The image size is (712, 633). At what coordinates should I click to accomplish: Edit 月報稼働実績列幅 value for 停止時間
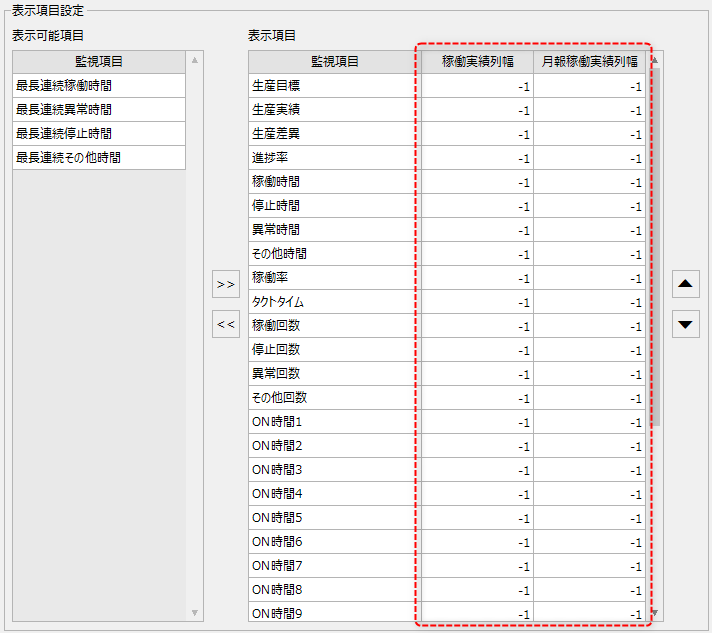coord(589,206)
